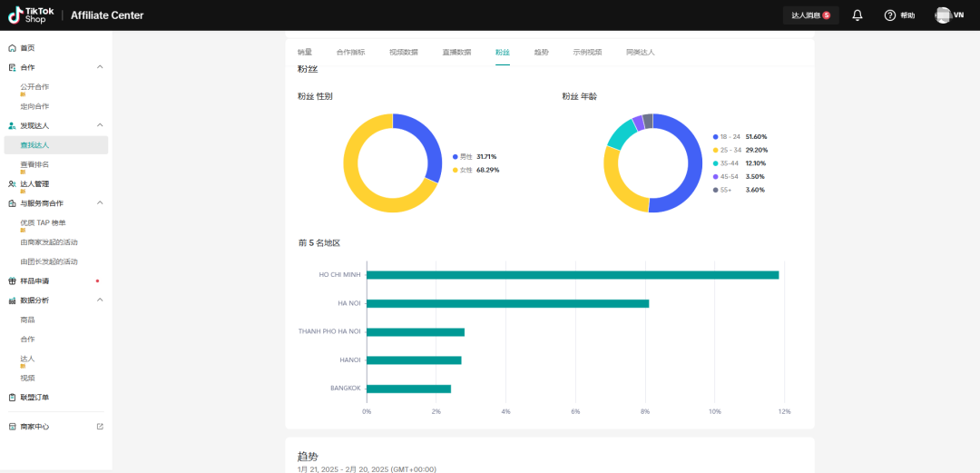
Task: Open the notifications bell
Action: point(857,15)
